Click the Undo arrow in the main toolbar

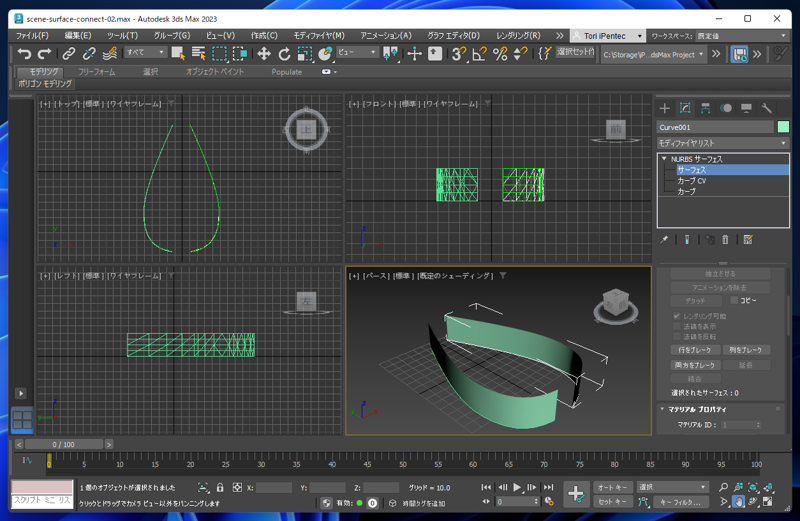pos(24,54)
